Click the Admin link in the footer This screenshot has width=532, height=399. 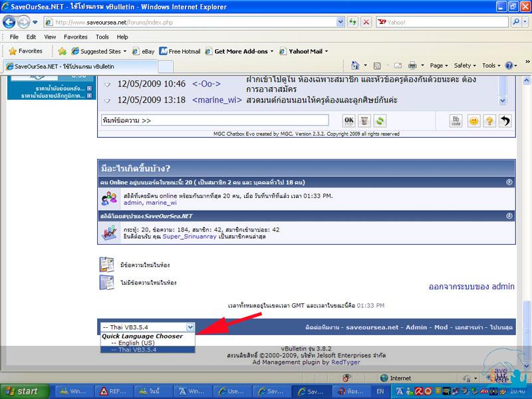tap(417, 327)
